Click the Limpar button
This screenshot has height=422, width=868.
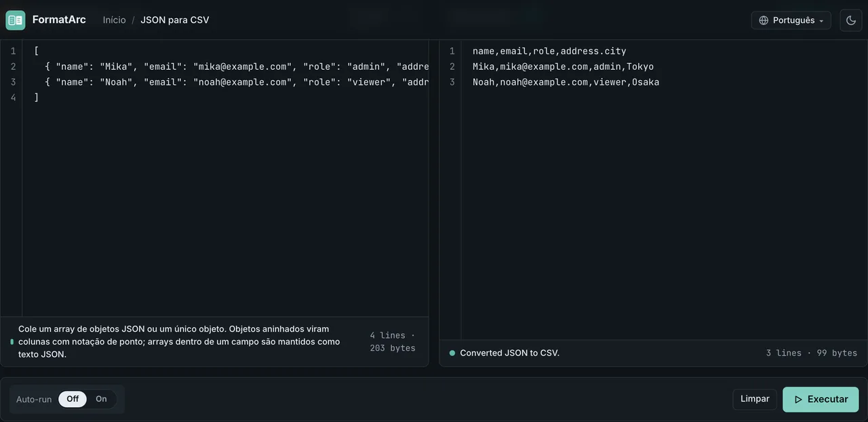[x=755, y=399]
